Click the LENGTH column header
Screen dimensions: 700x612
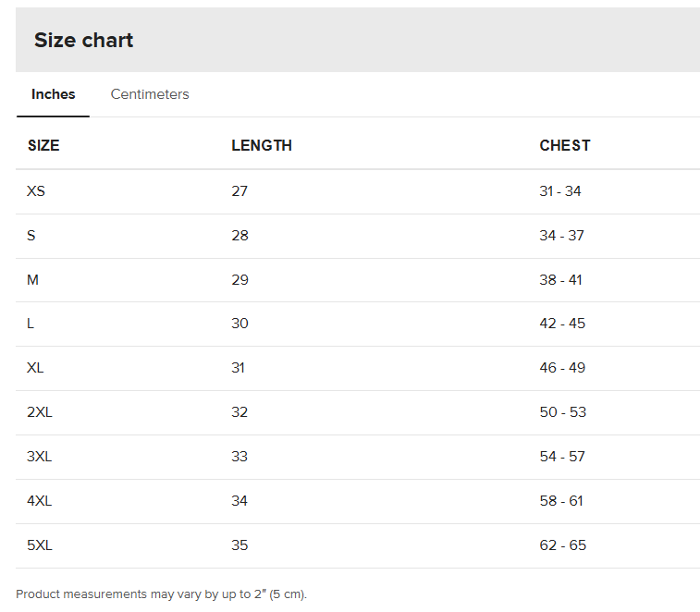[x=262, y=145]
